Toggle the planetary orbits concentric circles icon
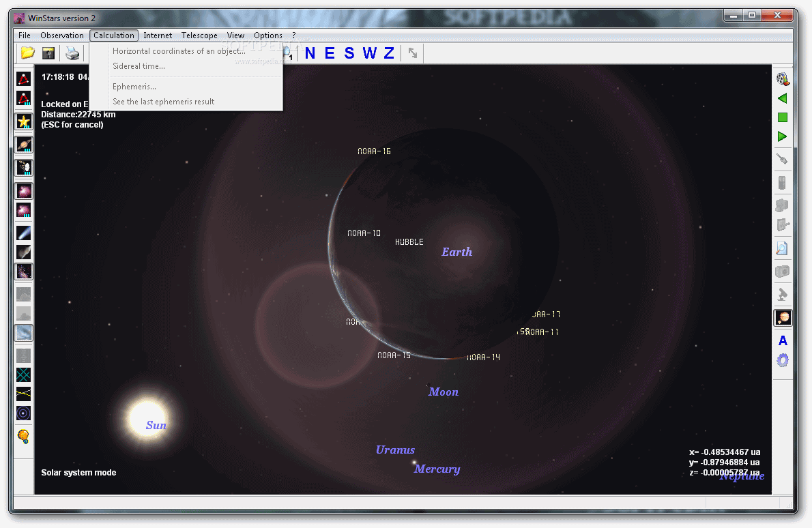 pyautogui.click(x=24, y=413)
